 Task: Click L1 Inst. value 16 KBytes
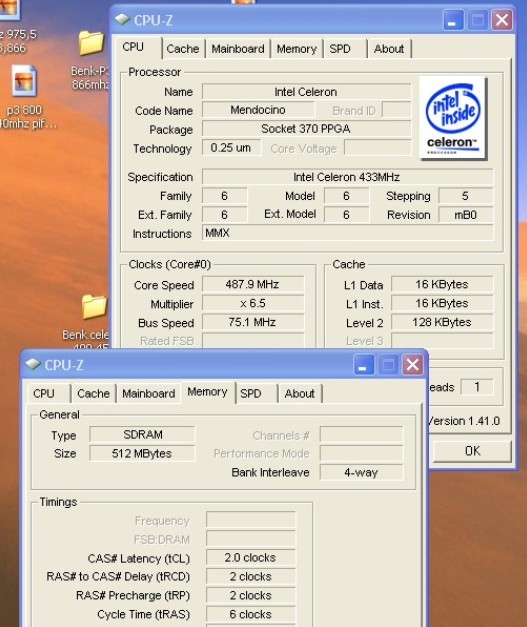442,303
